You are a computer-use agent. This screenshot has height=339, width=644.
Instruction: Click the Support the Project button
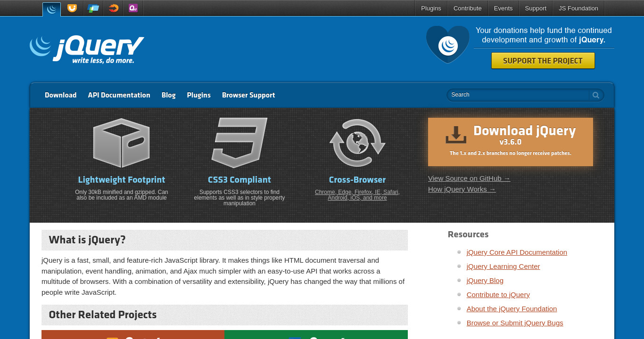pos(543,61)
